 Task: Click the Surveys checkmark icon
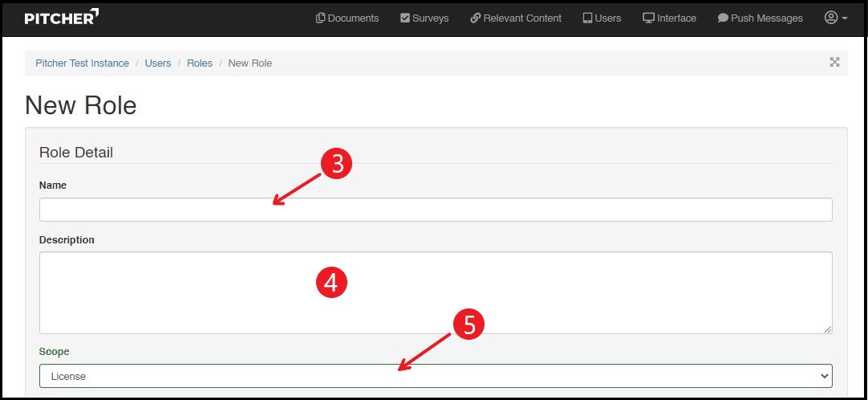[405, 18]
